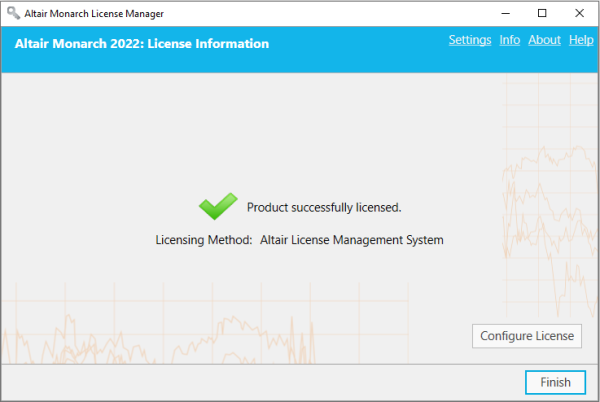Click the green checkmark success icon
600x402 pixels.
pos(217,207)
